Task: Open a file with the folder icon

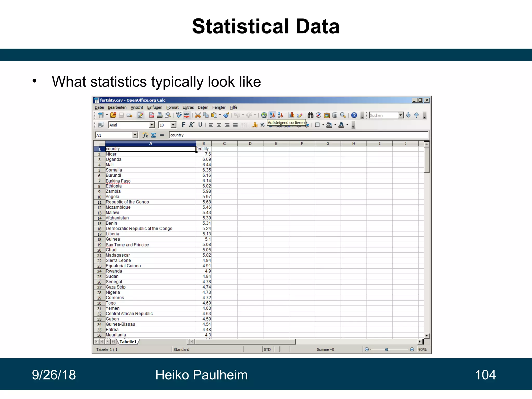Action: coord(113,115)
